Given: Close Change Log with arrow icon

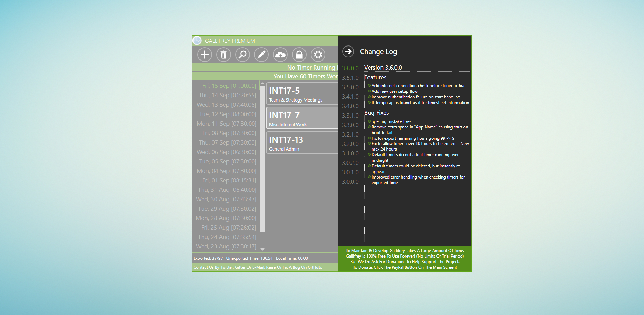Looking at the screenshot, I should click(x=348, y=51).
